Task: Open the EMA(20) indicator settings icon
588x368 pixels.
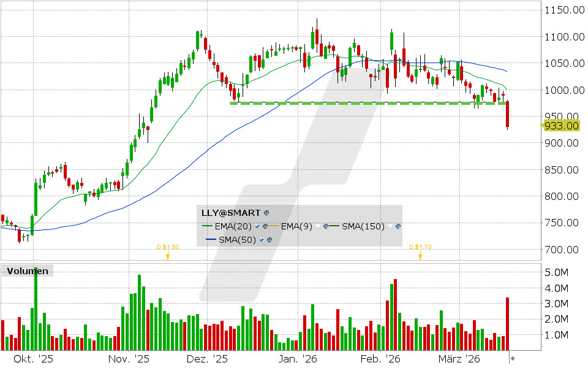Action: click(x=265, y=226)
